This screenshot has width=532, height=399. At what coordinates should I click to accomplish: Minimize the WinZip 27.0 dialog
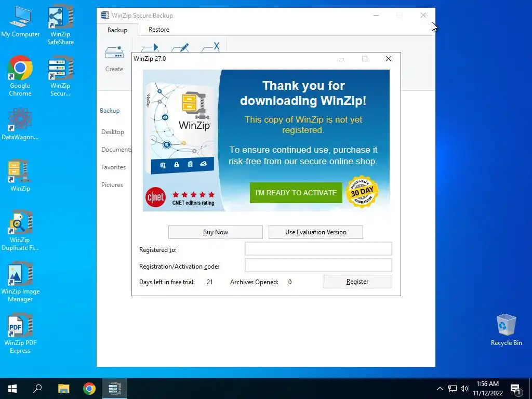(341, 59)
